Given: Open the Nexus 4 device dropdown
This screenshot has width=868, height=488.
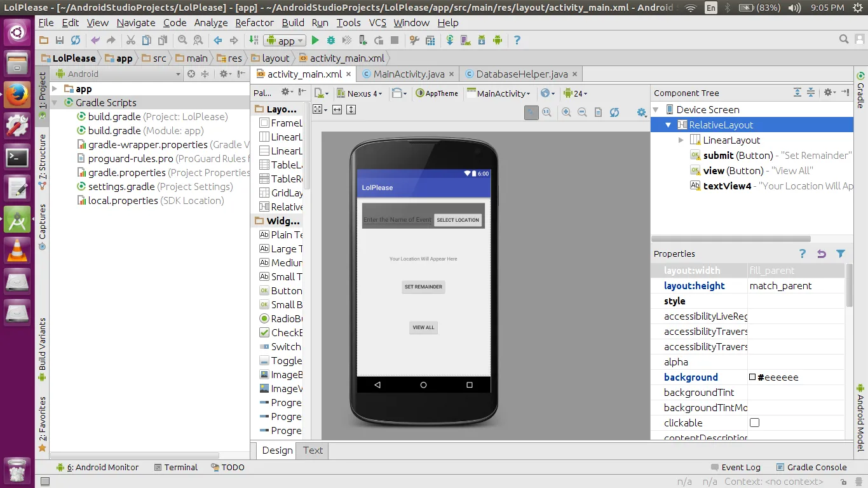Looking at the screenshot, I should 360,93.
